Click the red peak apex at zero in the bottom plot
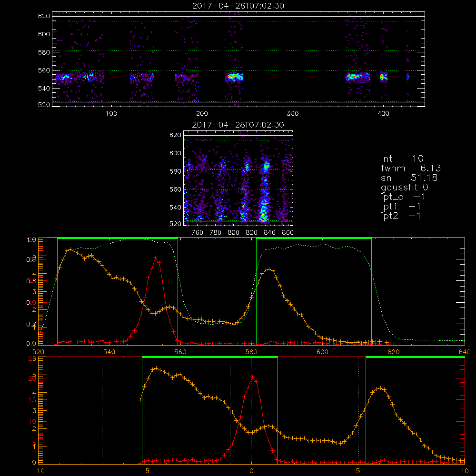 coord(252,377)
